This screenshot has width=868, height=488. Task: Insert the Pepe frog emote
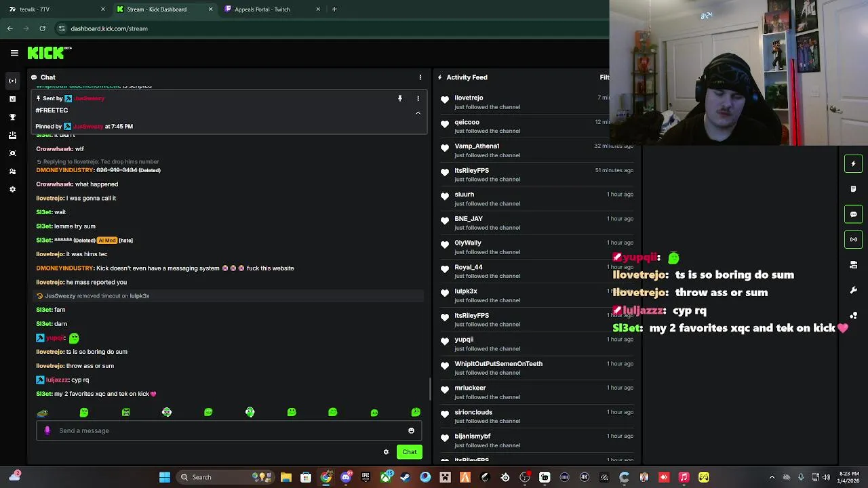(x=42, y=412)
